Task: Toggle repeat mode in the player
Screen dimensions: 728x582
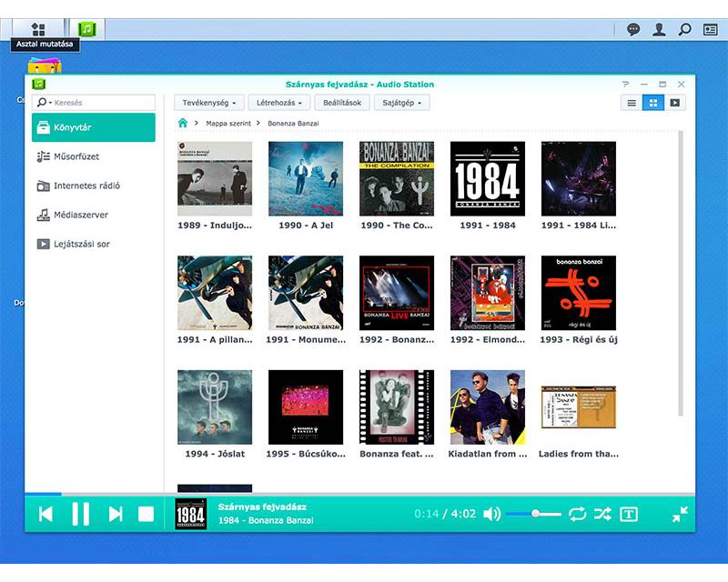Action: pos(578,514)
